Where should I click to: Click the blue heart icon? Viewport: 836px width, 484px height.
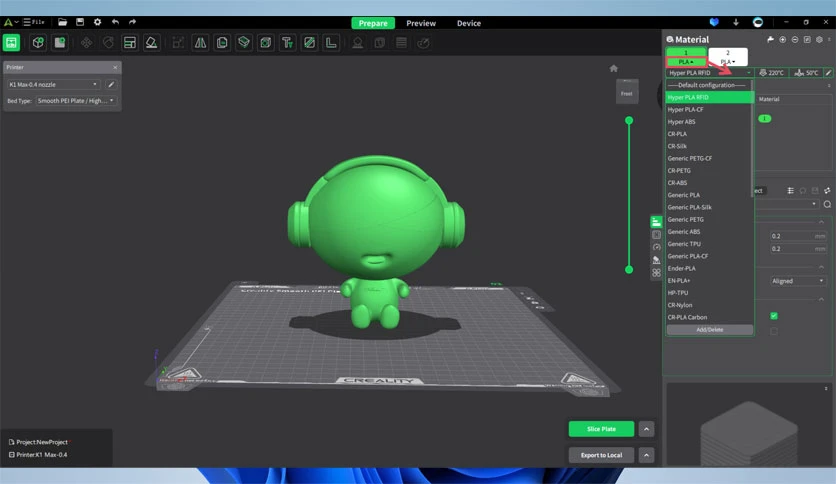pos(714,22)
